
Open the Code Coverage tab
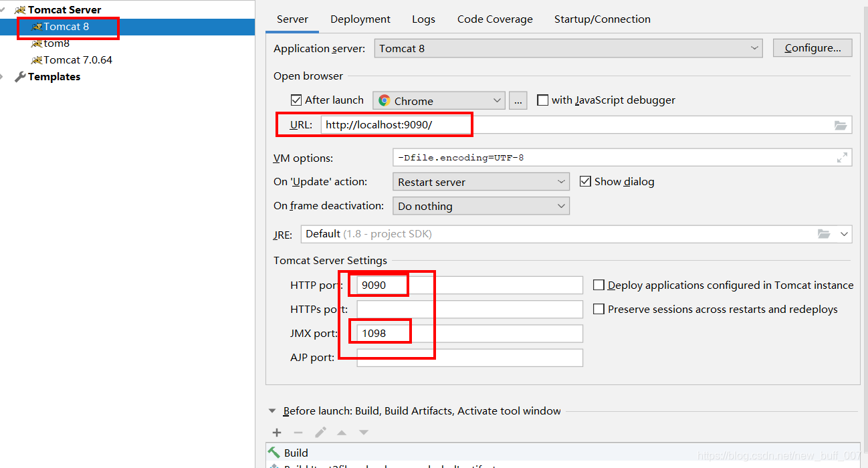[495, 19]
